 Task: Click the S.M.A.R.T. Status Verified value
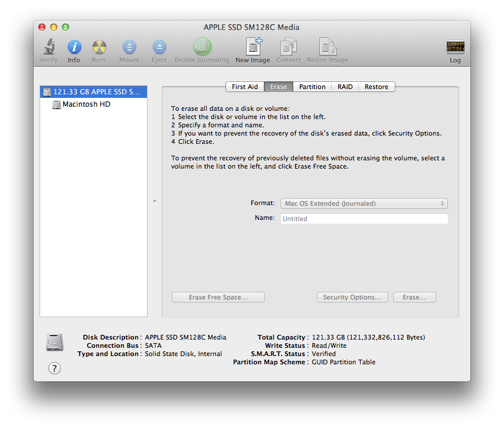(323, 354)
